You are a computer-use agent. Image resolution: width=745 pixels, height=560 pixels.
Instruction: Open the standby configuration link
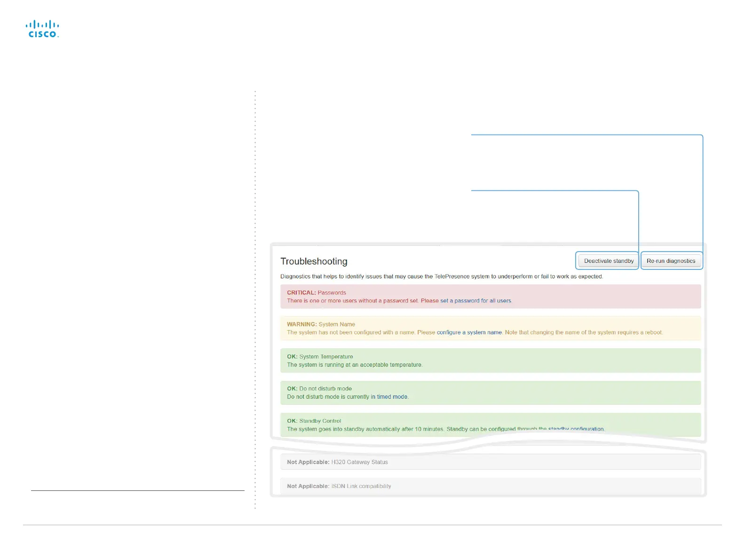tap(576, 429)
